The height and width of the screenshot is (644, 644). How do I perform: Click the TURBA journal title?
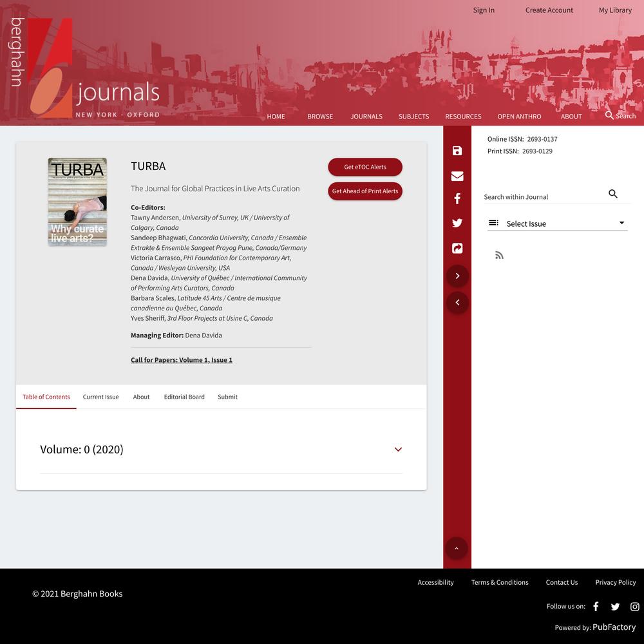tap(148, 166)
